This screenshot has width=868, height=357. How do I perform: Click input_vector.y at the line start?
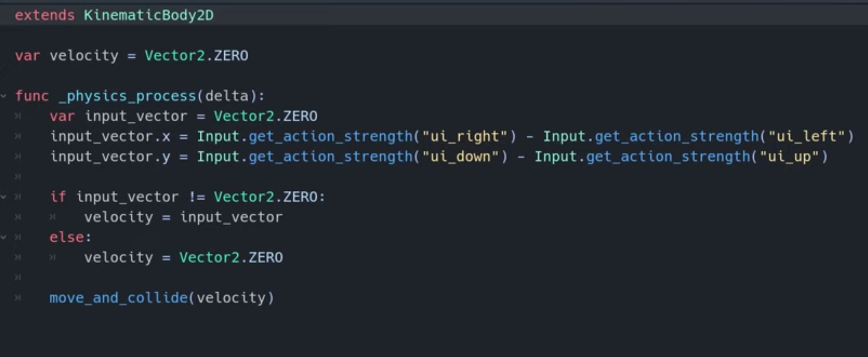[110, 157]
